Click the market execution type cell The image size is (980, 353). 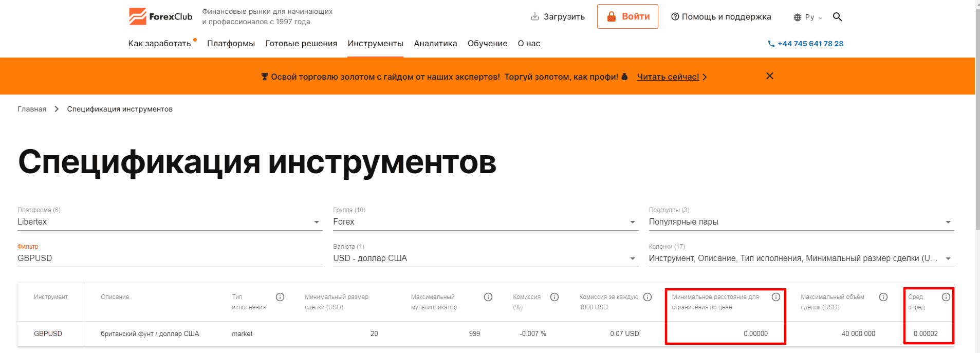[x=242, y=333]
